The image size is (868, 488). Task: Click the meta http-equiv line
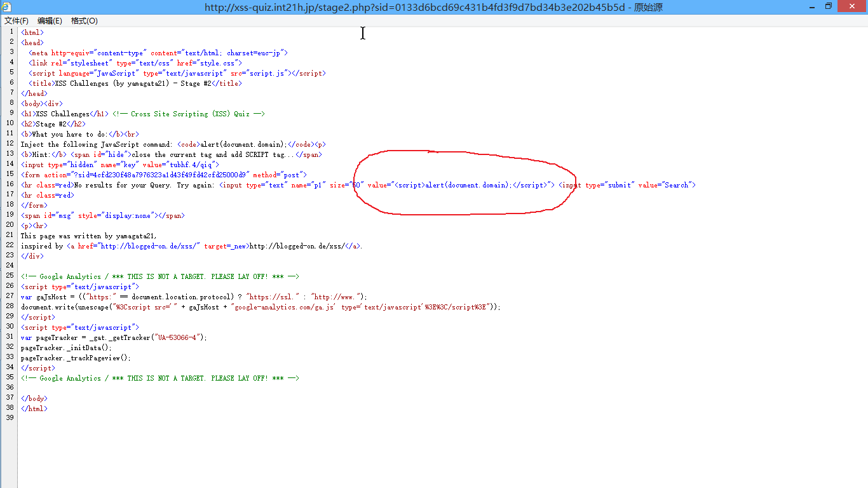158,53
